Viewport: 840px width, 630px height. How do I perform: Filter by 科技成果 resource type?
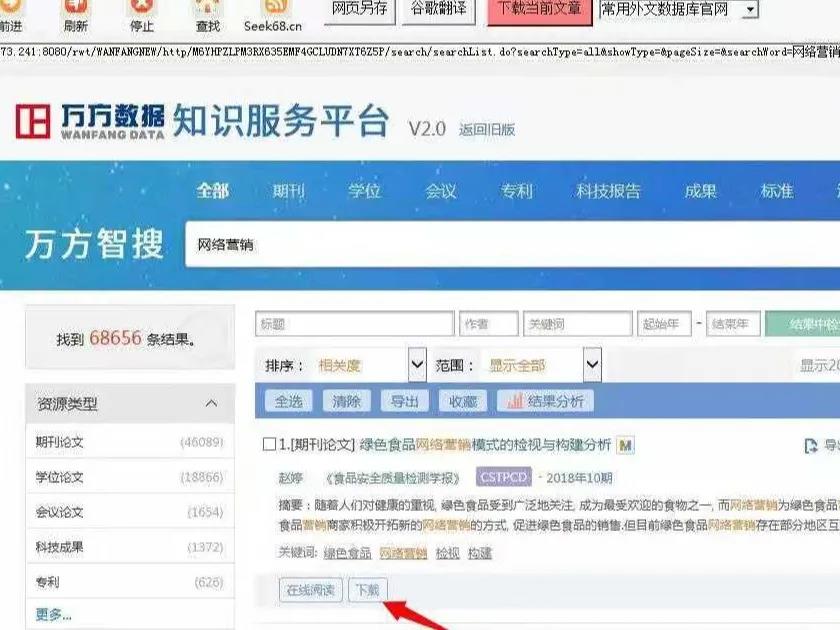point(130,547)
